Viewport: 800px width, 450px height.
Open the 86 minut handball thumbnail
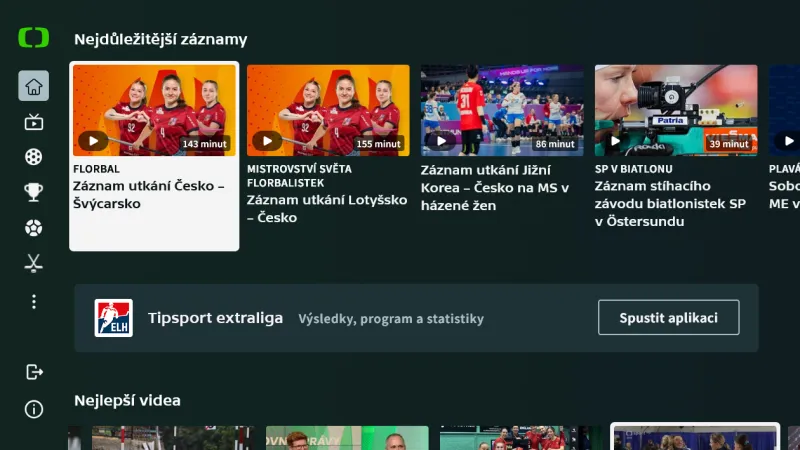click(x=502, y=110)
